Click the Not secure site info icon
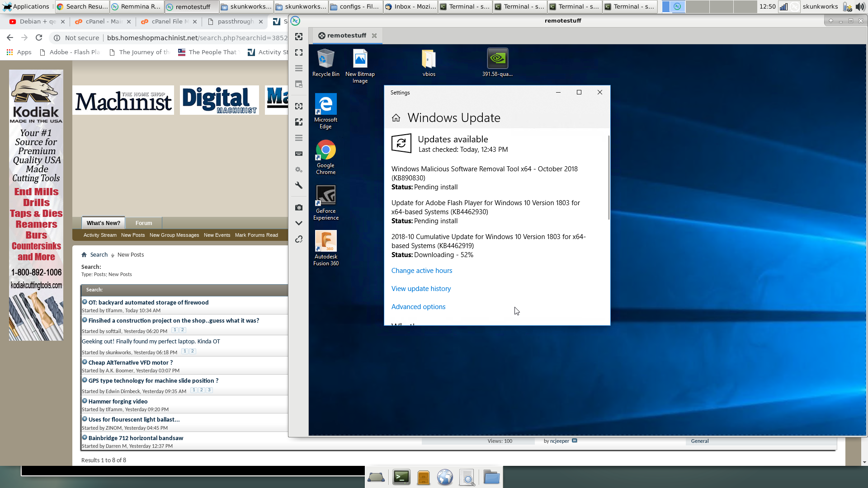868x488 pixels. 57,38
